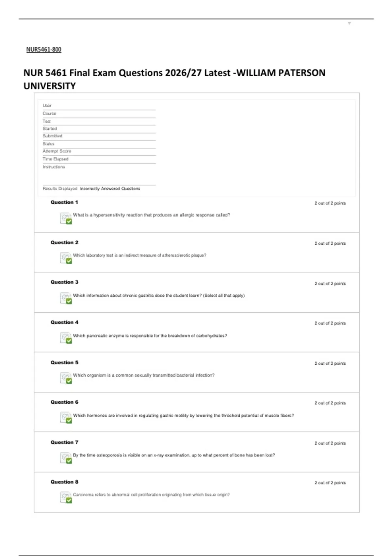The width and height of the screenshot is (392, 556).
Task: Click the Question 6 correct-answer icon
Action: [x=66, y=418]
